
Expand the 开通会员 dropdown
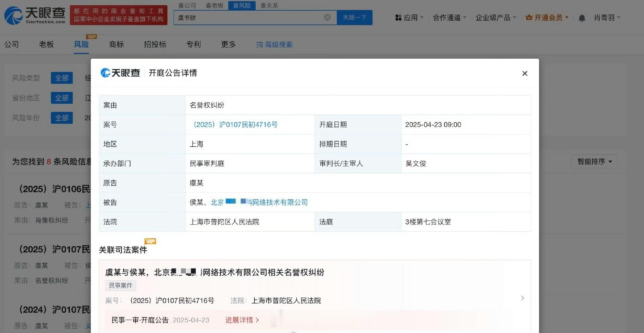coord(547,18)
